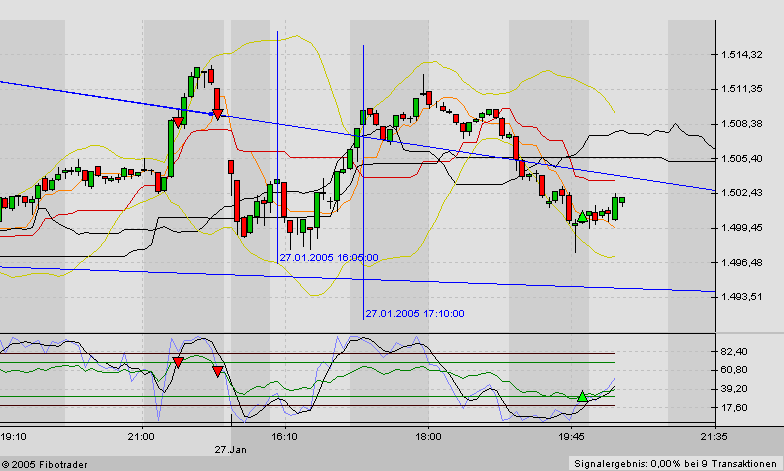Viewport: 784px width, 471px height.
Task: Click the label 27.01.2005 16:05:00
Action: [329, 258]
